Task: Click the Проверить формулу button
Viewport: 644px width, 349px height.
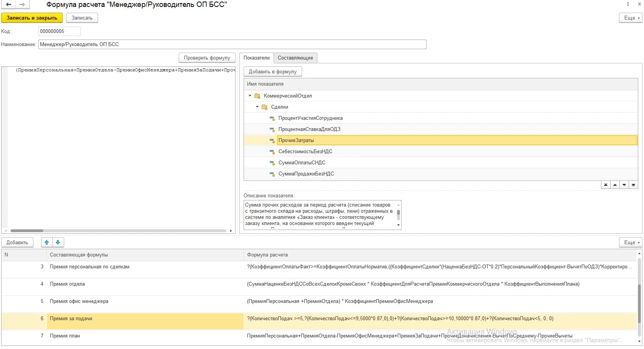Action: [x=207, y=58]
